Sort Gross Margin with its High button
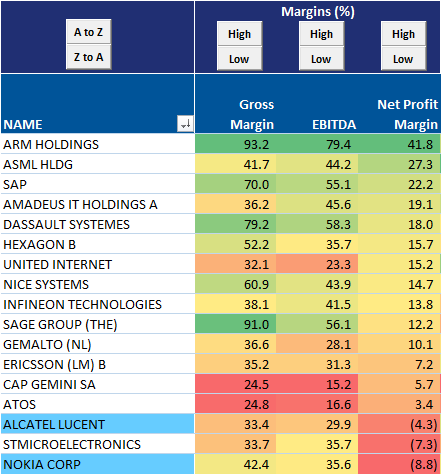This screenshot has height=474, width=441. pos(239,34)
